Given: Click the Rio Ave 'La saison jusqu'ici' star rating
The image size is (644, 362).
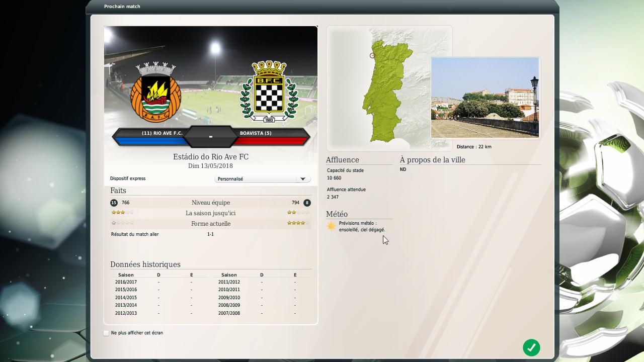Looking at the screenshot, I should [122, 213].
